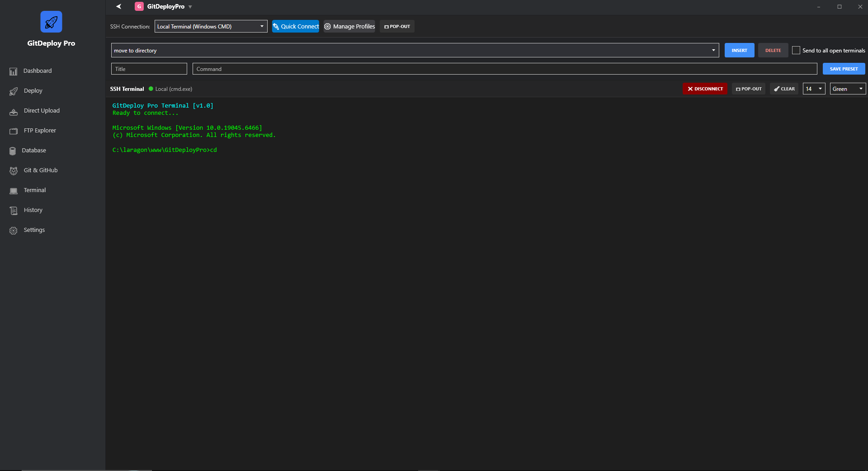Screen dimensions: 868x471
Task: Expand the move to directory preset dropdown
Action: (x=713, y=50)
